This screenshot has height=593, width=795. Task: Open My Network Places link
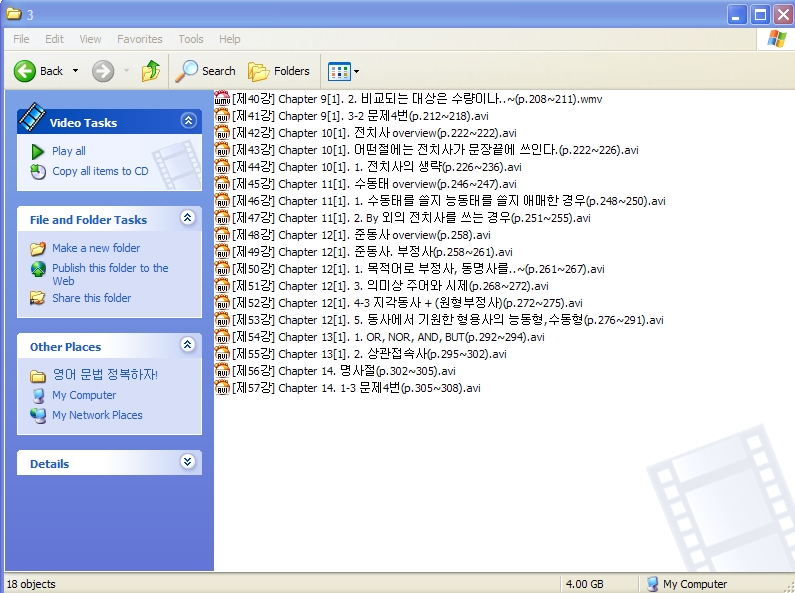click(97, 415)
